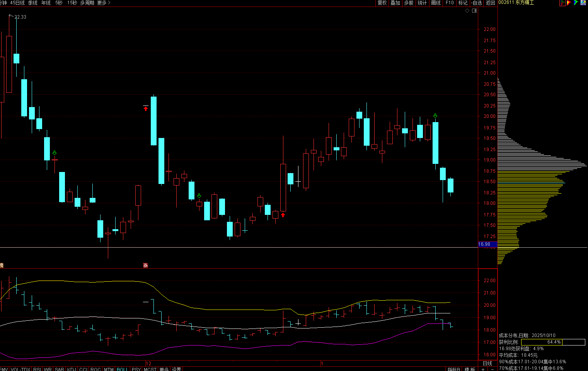Viewport: 588px width, 371px height.
Task: Zoom out with the minus button
Action: pyautogui.click(x=493, y=369)
